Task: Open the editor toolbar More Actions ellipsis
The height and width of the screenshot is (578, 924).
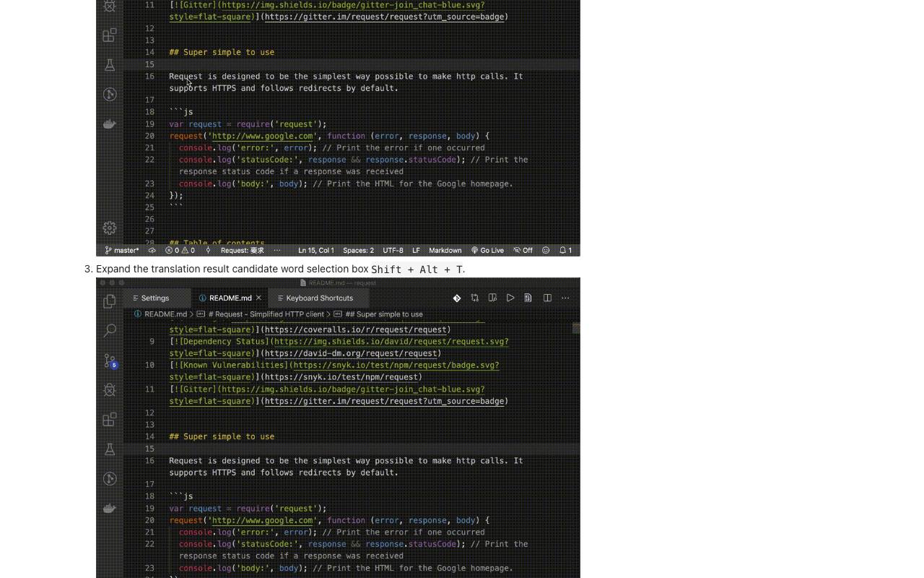Action: (x=565, y=298)
